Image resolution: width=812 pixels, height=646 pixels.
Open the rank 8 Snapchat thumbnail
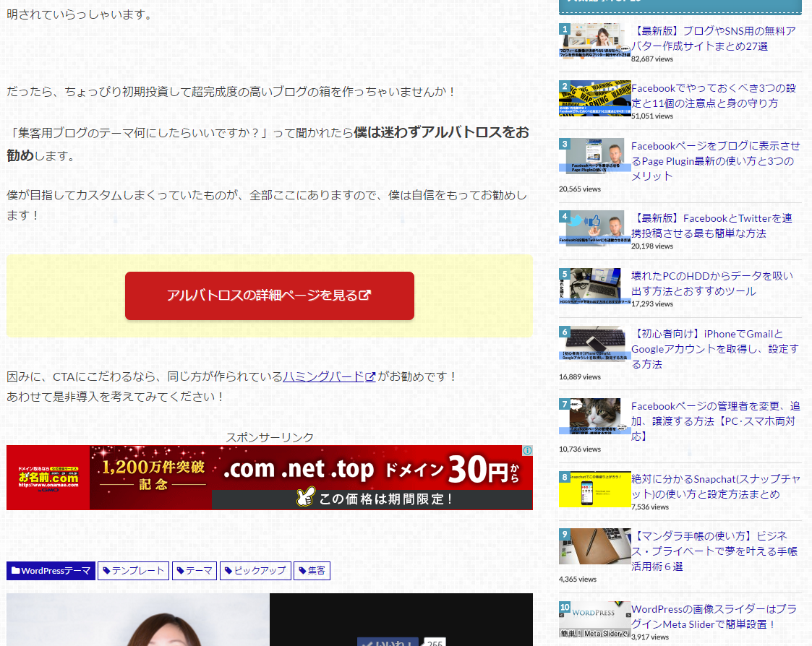pos(594,489)
